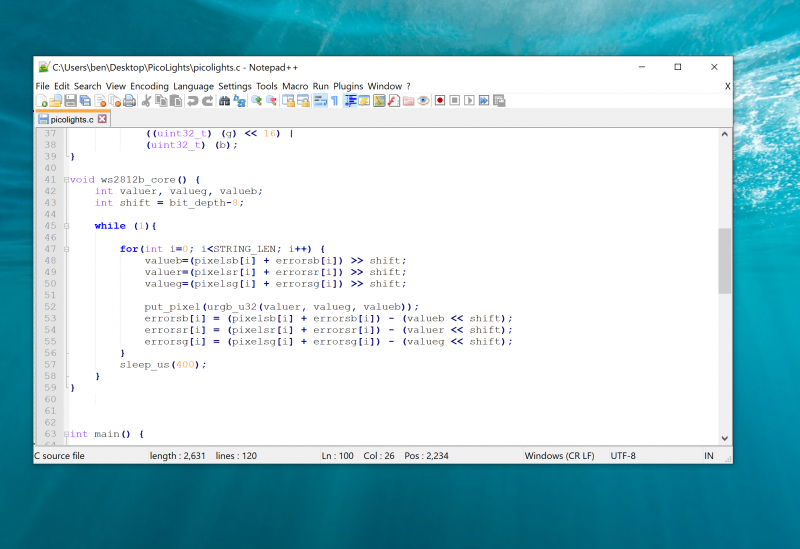Click the Print icon in toolbar

pos(130,101)
